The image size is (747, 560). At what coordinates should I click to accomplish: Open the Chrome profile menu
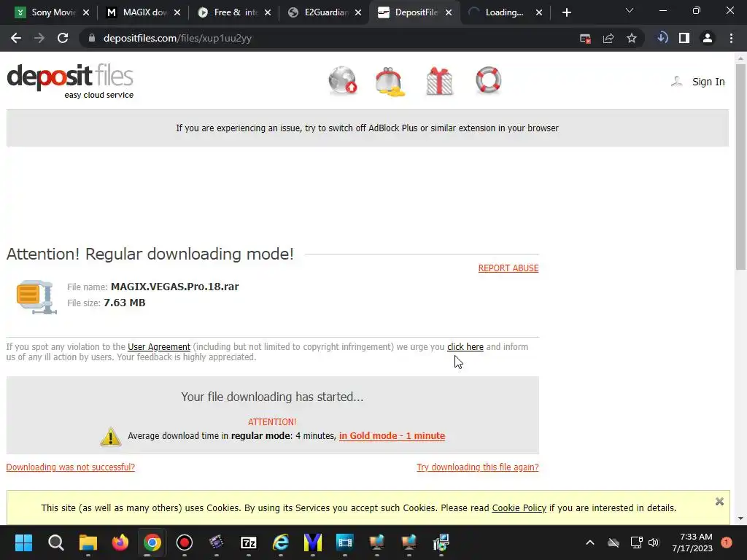point(708,38)
